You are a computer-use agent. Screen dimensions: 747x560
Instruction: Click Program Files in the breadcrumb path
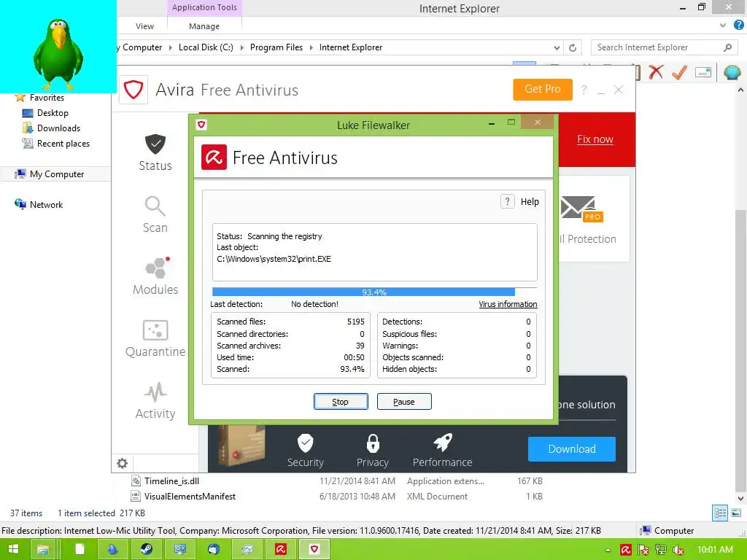(x=276, y=47)
